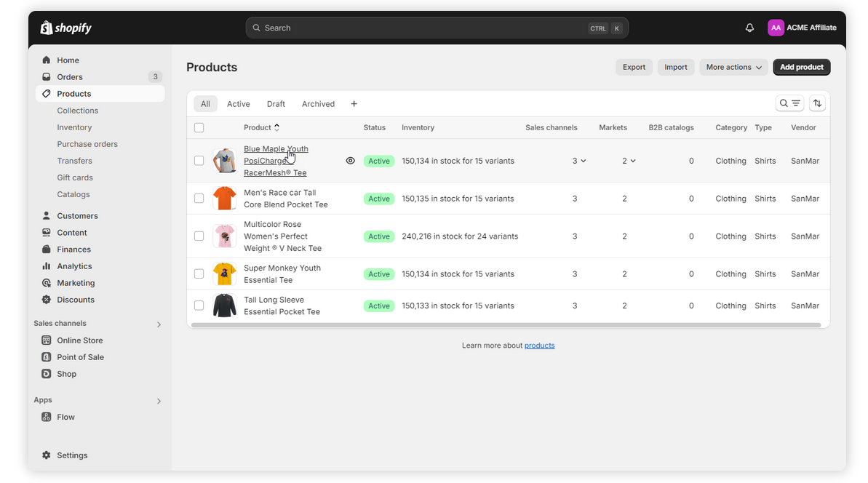
Task: Switch to the Draft tab
Action: pyautogui.click(x=276, y=104)
